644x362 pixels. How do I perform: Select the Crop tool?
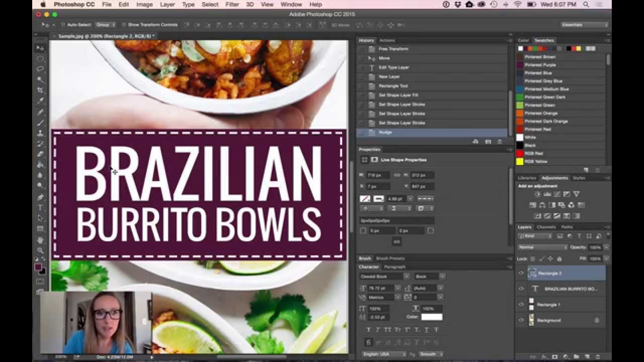pos(40,90)
